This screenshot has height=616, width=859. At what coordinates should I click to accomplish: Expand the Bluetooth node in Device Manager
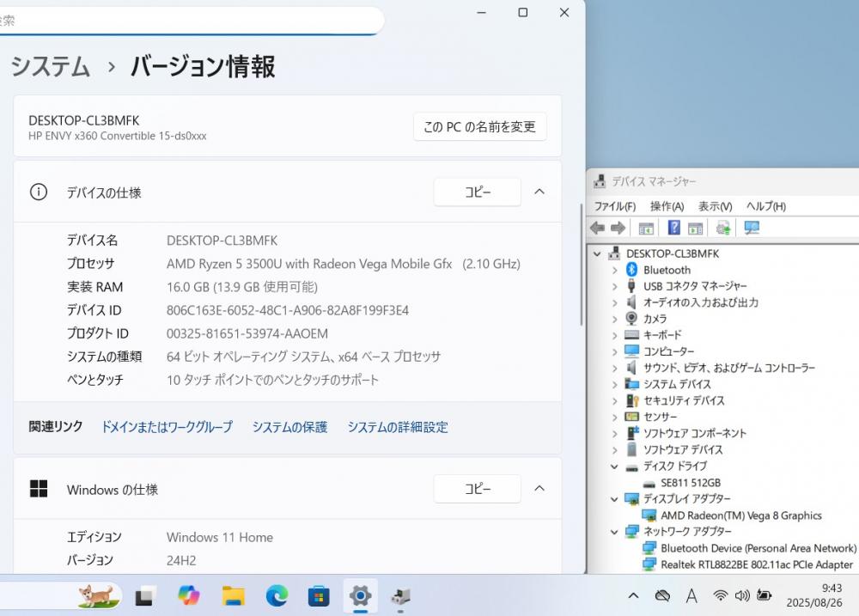point(614,270)
